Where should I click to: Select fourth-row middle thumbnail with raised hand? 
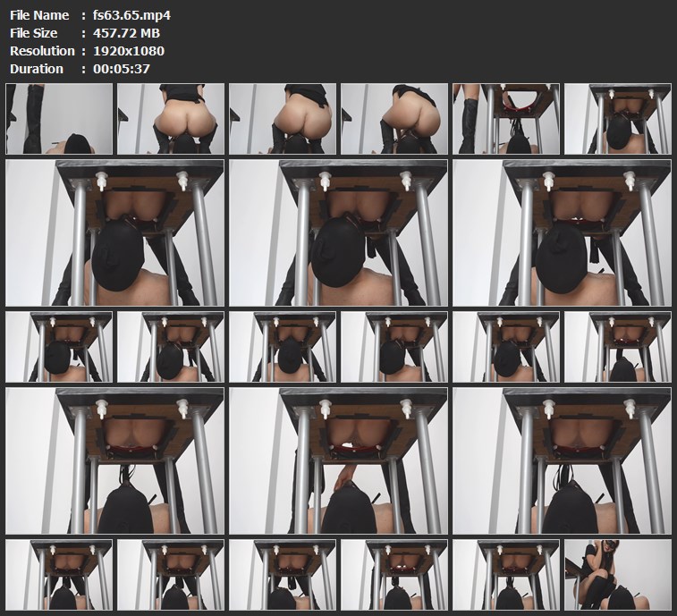coord(338,460)
